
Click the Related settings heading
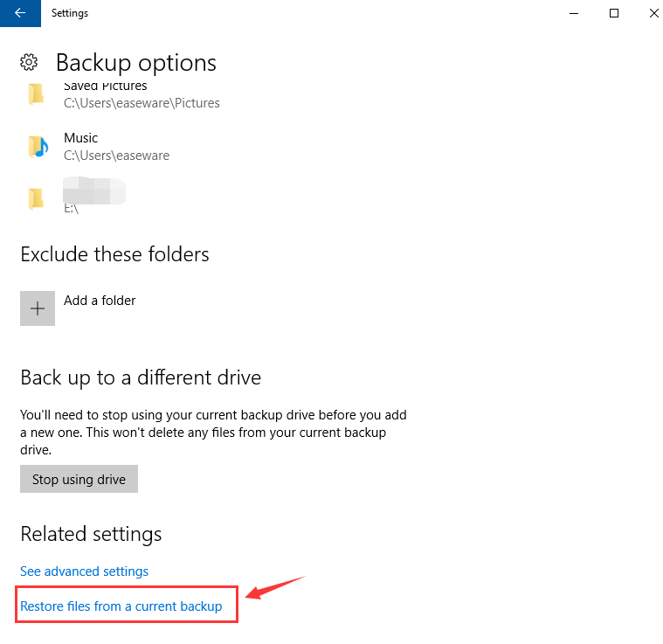click(91, 534)
